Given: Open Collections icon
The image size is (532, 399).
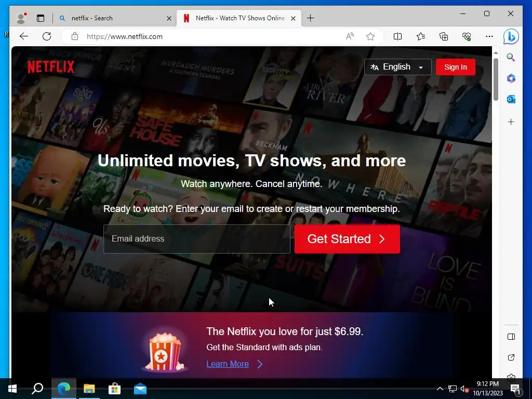Looking at the screenshot, I should coord(444,36).
